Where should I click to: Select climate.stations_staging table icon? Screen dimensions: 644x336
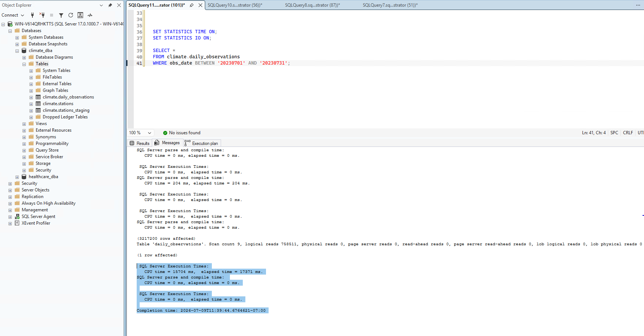click(38, 110)
